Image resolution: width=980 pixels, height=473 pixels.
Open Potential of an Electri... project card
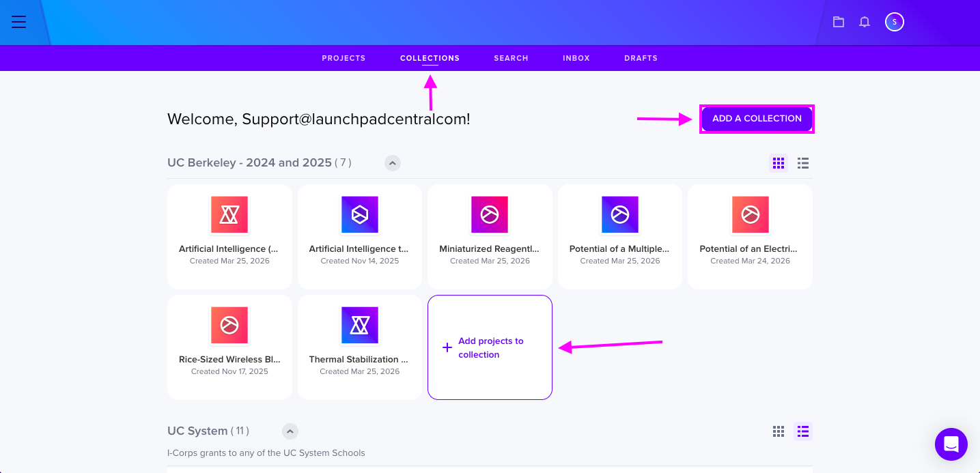(x=750, y=237)
